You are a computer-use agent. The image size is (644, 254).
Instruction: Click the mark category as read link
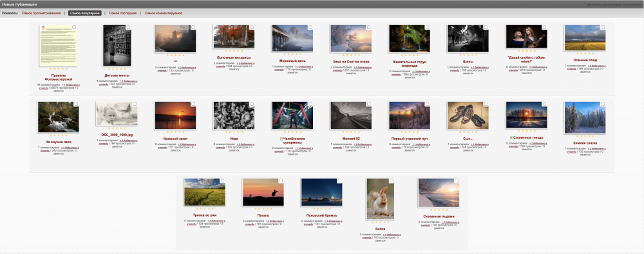(614, 4)
